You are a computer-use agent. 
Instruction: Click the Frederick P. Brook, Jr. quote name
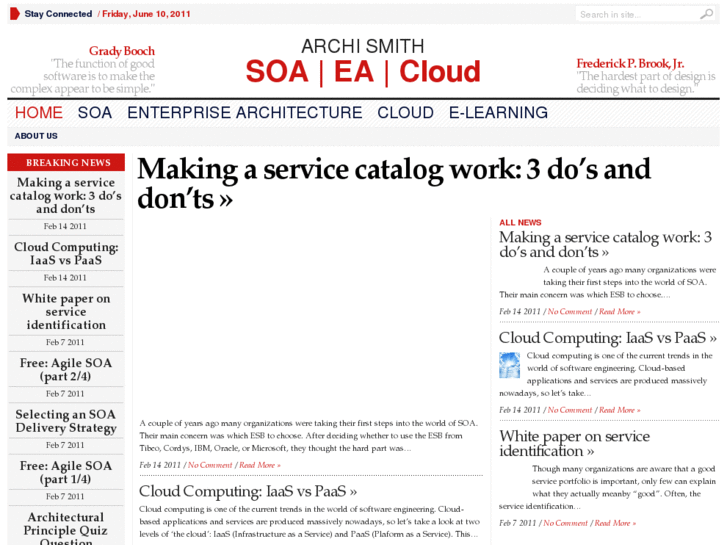[630, 64]
